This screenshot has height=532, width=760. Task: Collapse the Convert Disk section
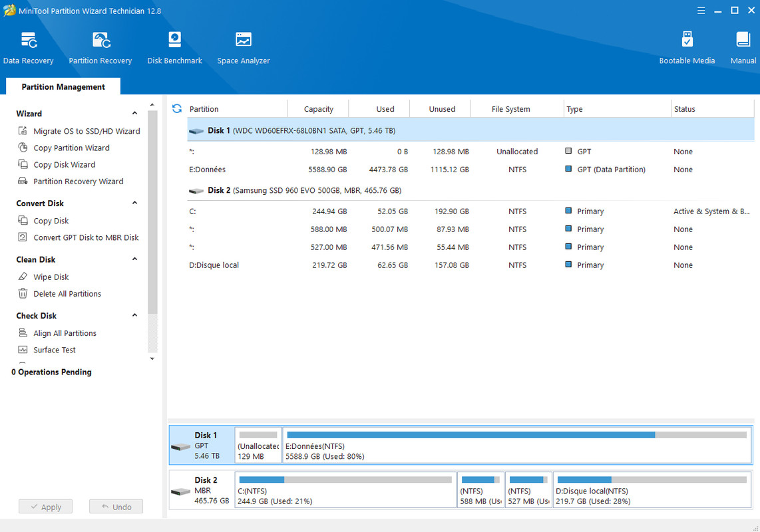coord(134,203)
